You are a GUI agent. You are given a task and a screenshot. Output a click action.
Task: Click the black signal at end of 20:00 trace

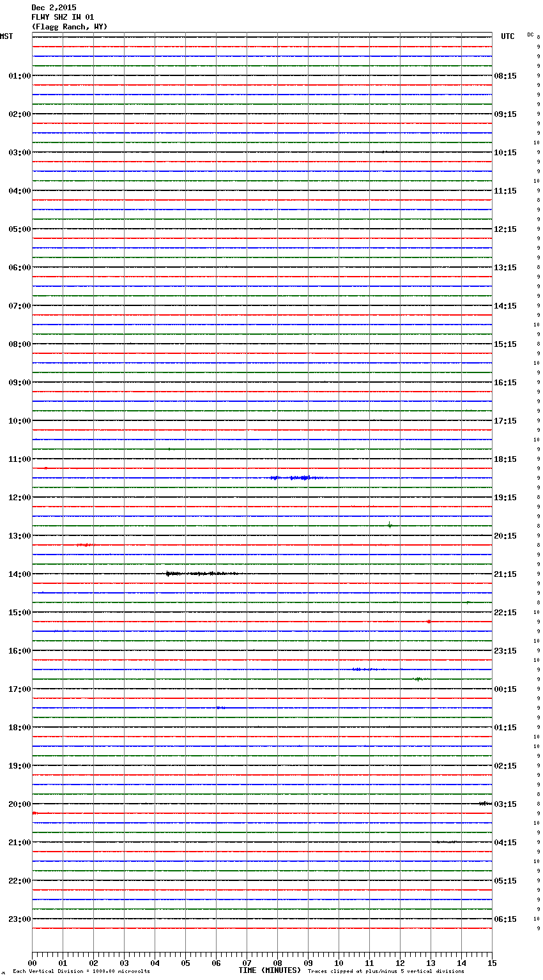click(x=485, y=803)
